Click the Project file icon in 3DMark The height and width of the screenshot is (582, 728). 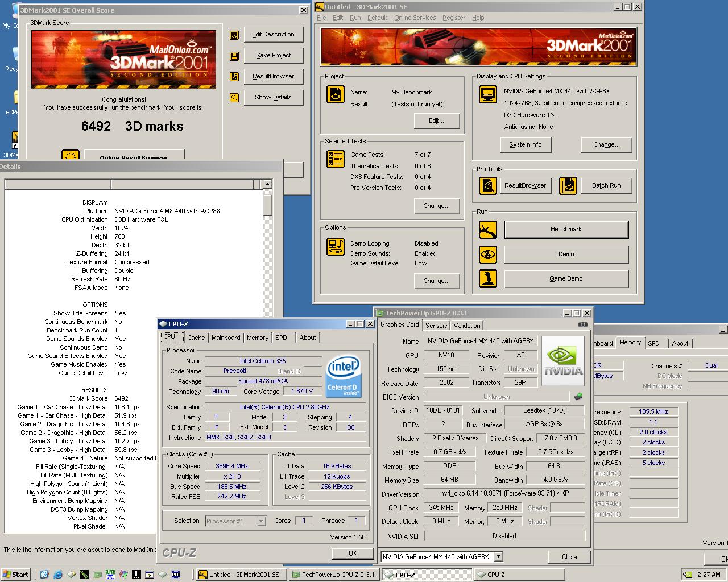tap(336, 94)
